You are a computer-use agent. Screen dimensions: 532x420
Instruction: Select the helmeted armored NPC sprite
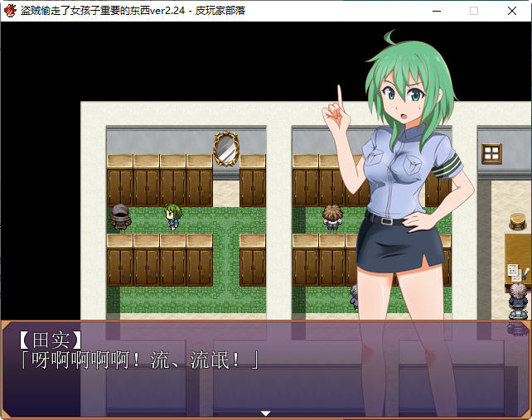pos(121,218)
